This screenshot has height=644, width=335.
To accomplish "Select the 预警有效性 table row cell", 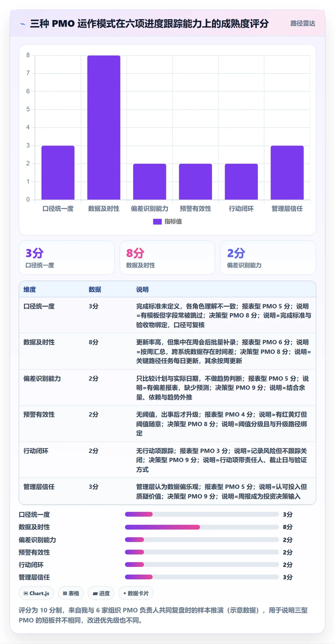I will click(39, 415).
